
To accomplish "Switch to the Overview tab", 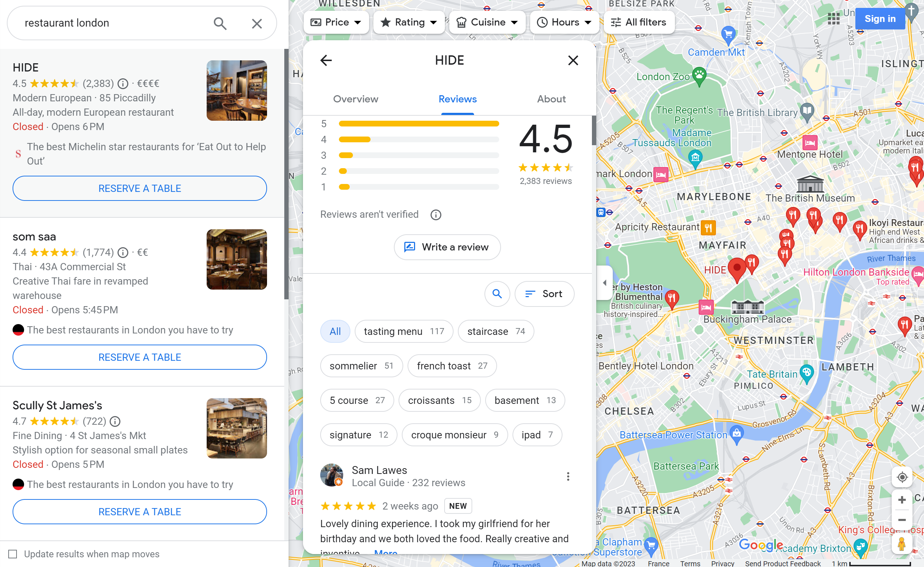I will 355,99.
